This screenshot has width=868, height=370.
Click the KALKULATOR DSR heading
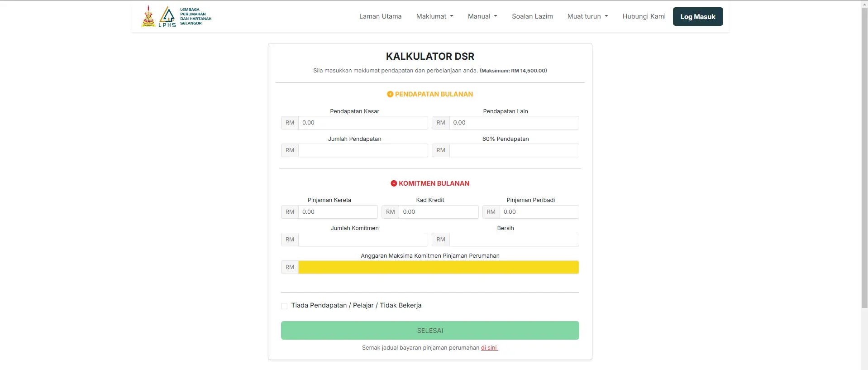point(430,57)
